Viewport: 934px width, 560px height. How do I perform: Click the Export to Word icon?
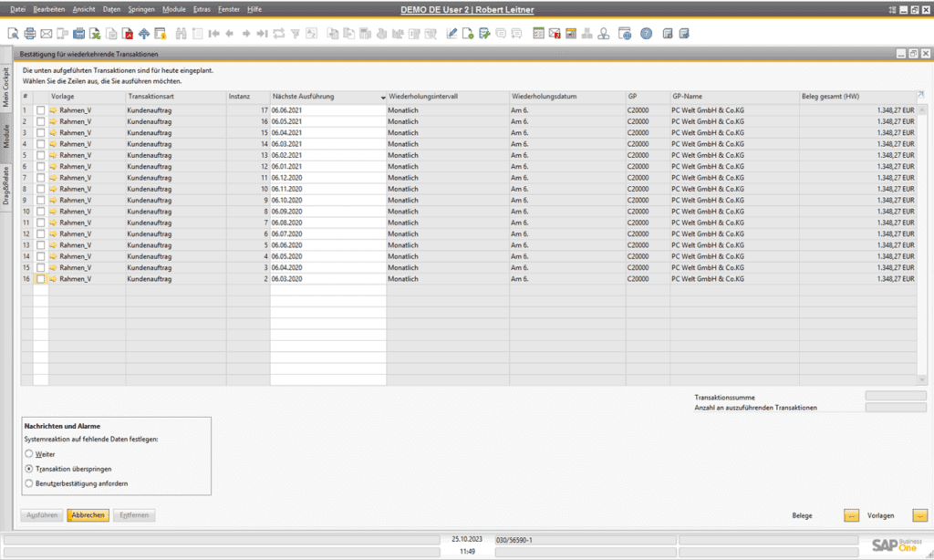(111, 34)
